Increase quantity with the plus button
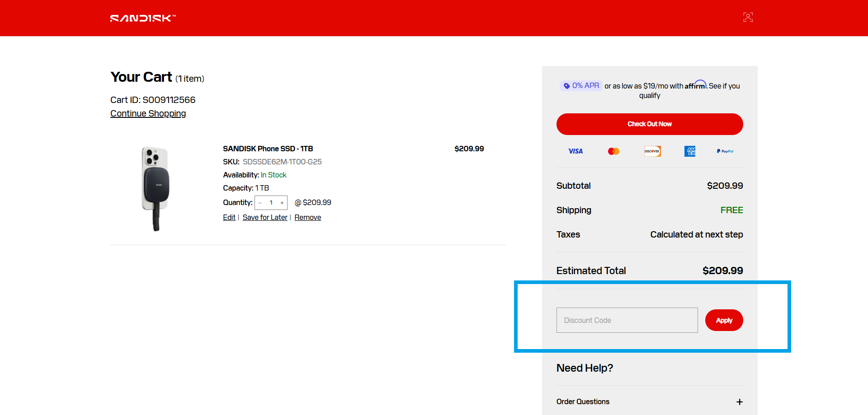The width and height of the screenshot is (868, 415). point(282,203)
